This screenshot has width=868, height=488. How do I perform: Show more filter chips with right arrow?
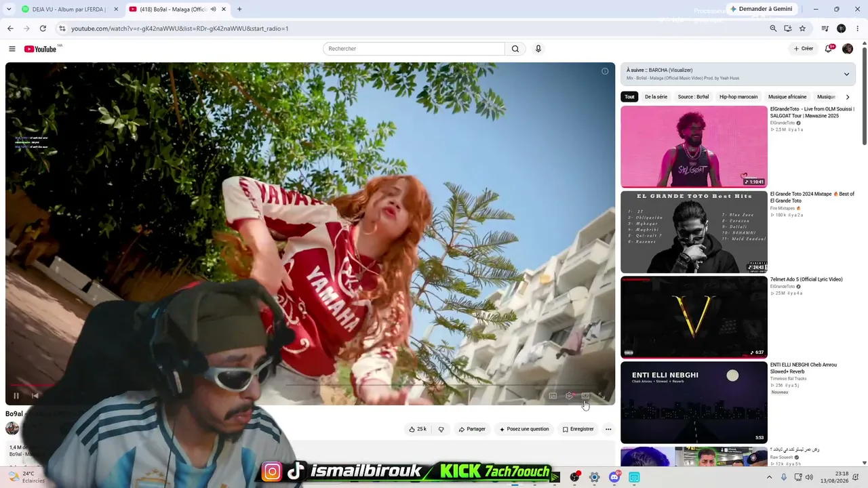[x=847, y=97]
